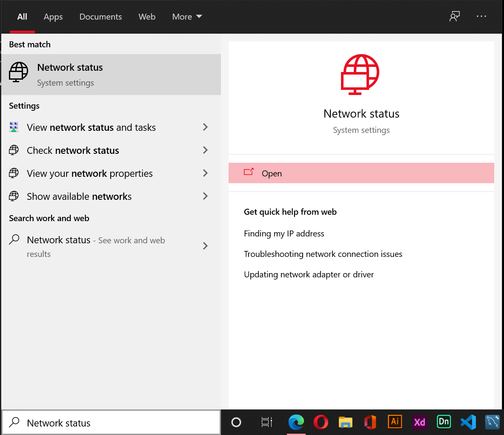Expand the Show available networks result
504x435 pixels.
[x=205, y=196]
